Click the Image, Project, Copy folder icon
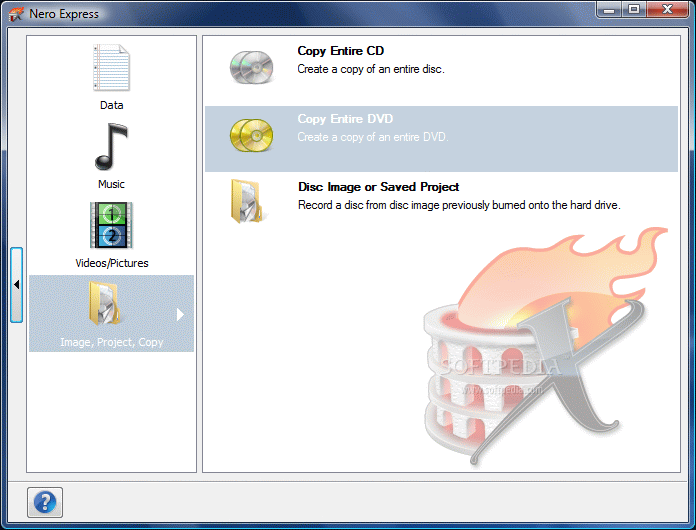The image size is (696, 530). (105, 304)
